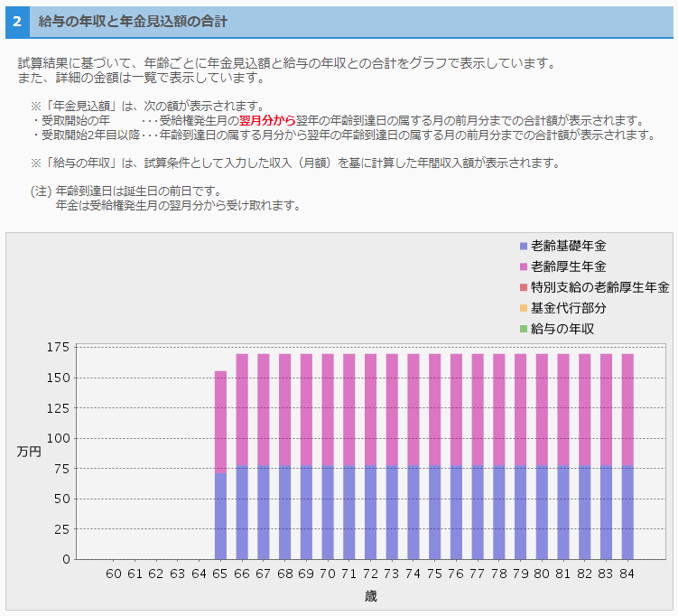Click the 給与の年収 legend label
Screen dimensions: 678x616
pyautogui.click(x=562, y=329)
